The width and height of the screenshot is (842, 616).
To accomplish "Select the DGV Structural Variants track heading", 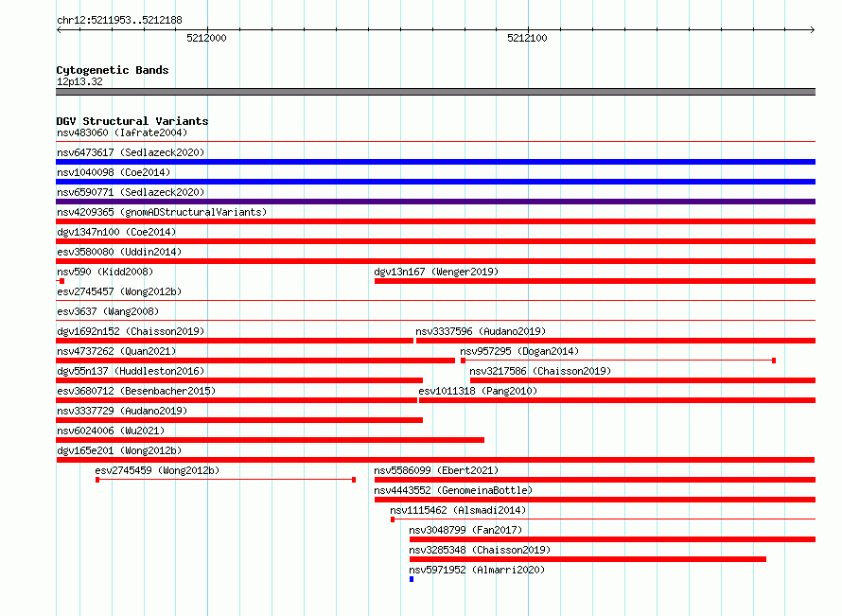I will 132,121.
